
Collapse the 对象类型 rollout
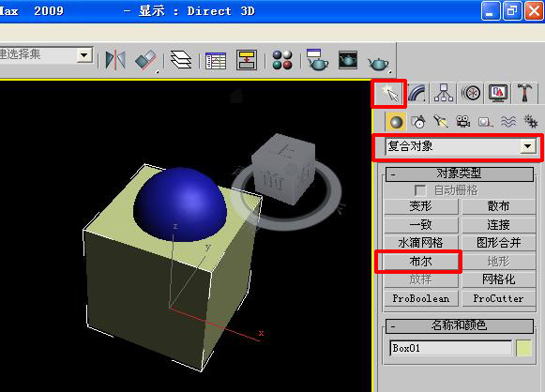pos(460,173)
